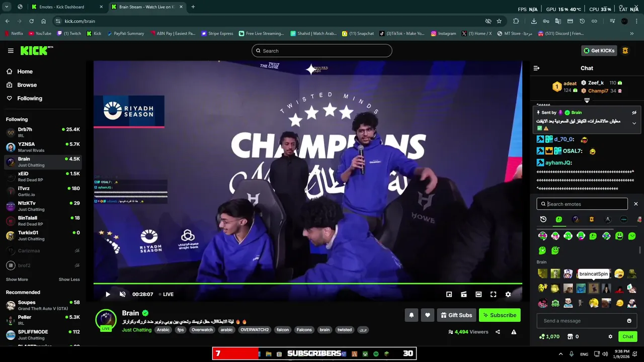
Task: Open BinTalall channel in Following list
Action: coord(43,221)
